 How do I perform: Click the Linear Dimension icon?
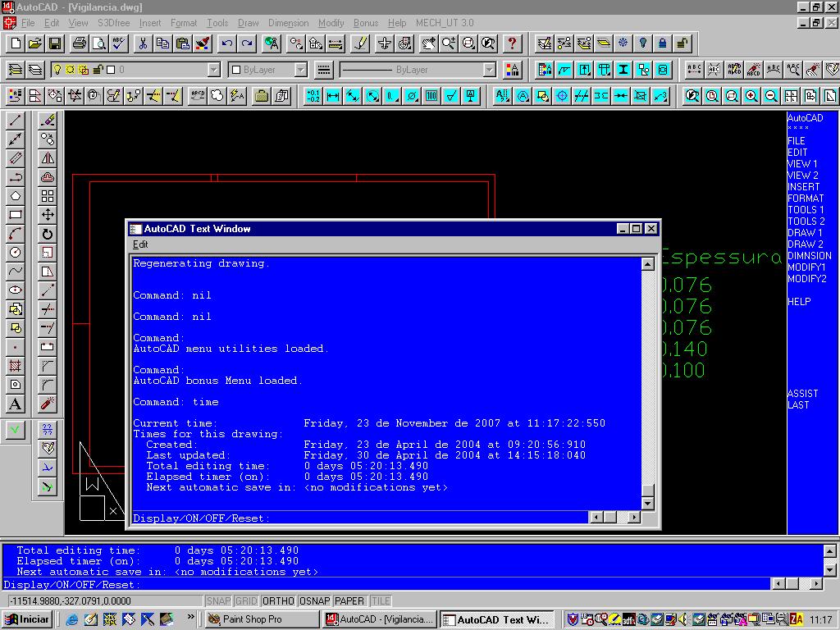click(x=333, y=96)
